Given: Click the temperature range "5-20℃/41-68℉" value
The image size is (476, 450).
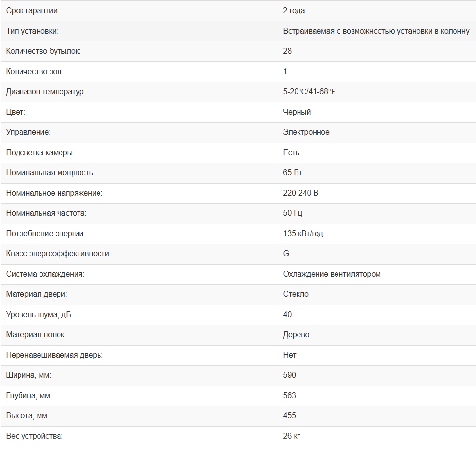Looking at the screenshot, I should click(x=309, y=92).
